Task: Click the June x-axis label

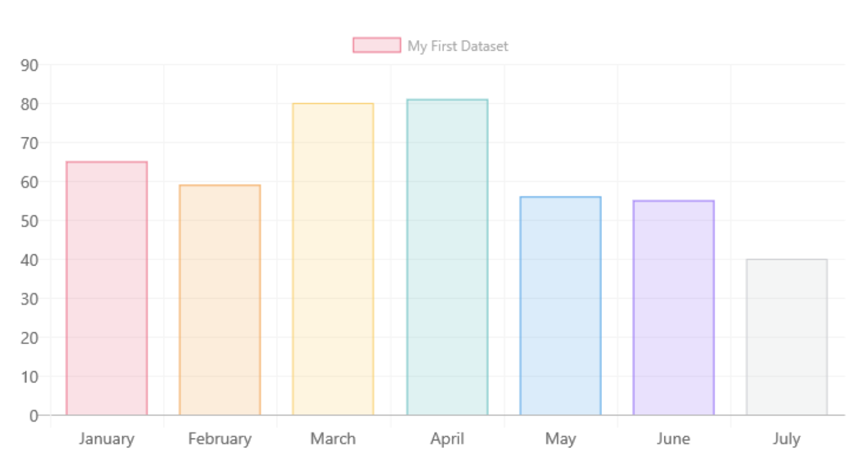Action: click(674, 439)
